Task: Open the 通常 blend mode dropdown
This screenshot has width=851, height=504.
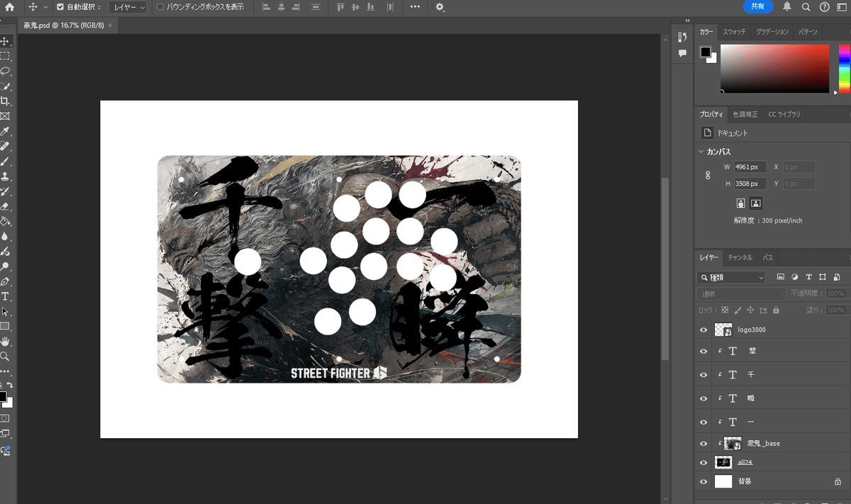Action: [x=742, y=293]
